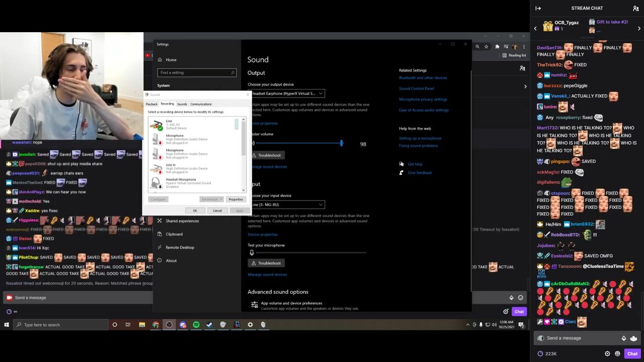Show next gift leaderboard entry
Screen dimensions: 644x362
click(639, 28)
